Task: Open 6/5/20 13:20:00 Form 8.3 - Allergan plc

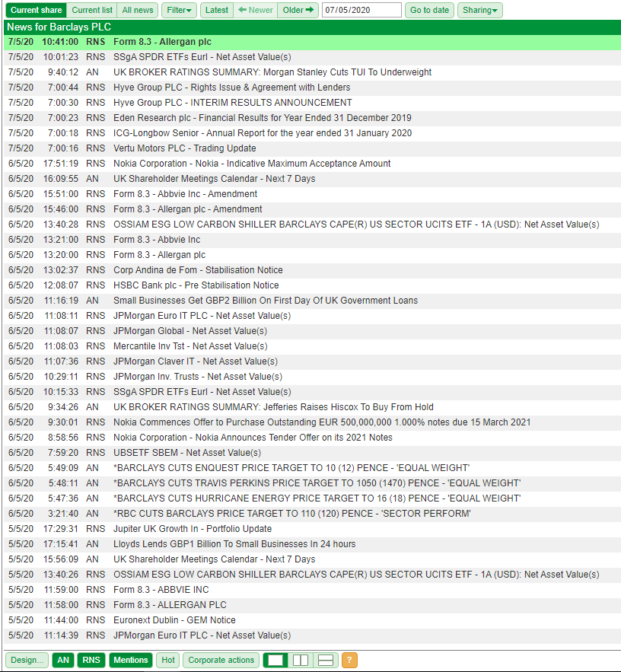Action: point(312,255)
